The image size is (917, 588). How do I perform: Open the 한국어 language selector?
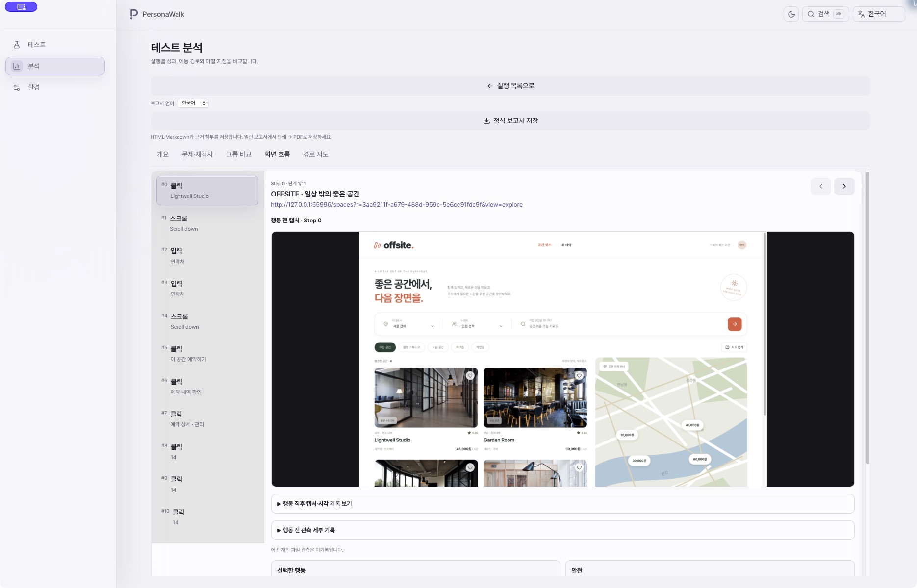pyautogui.click(x=879, y=14)
